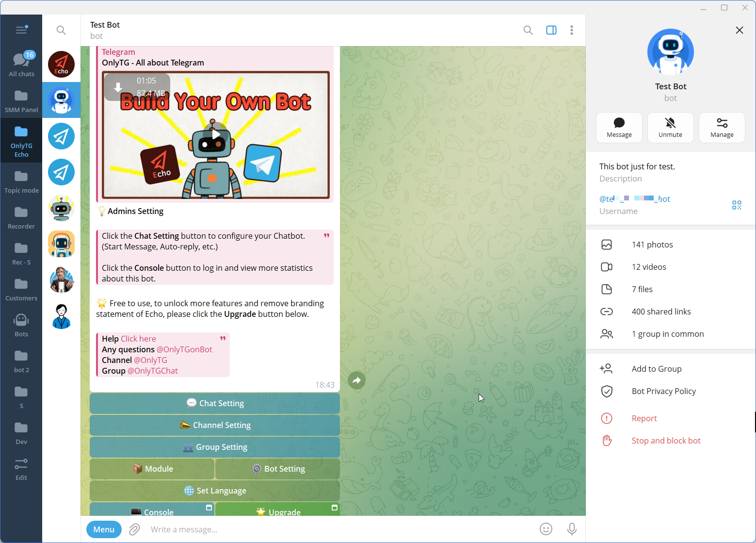Attach a file with paperclip icon
756x543 pixels.
pyautogui.click(x=134, y=529)
